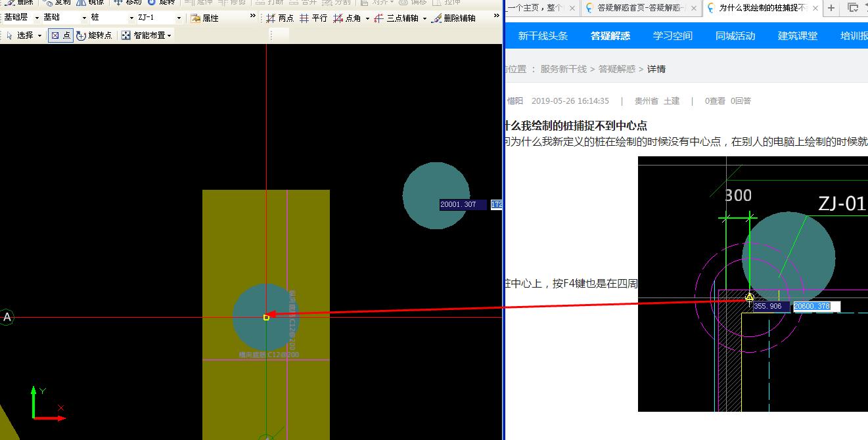Select the 镜像 (mirror) tool
Image resolution: width=868 pixels, height=440 pixels.
pos(90,3)
